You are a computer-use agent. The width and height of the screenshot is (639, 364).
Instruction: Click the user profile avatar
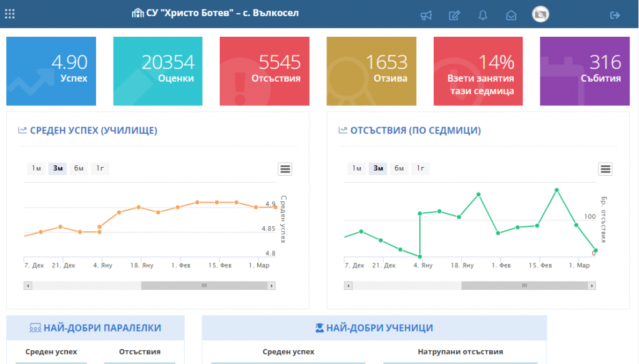tap(540, 14)
